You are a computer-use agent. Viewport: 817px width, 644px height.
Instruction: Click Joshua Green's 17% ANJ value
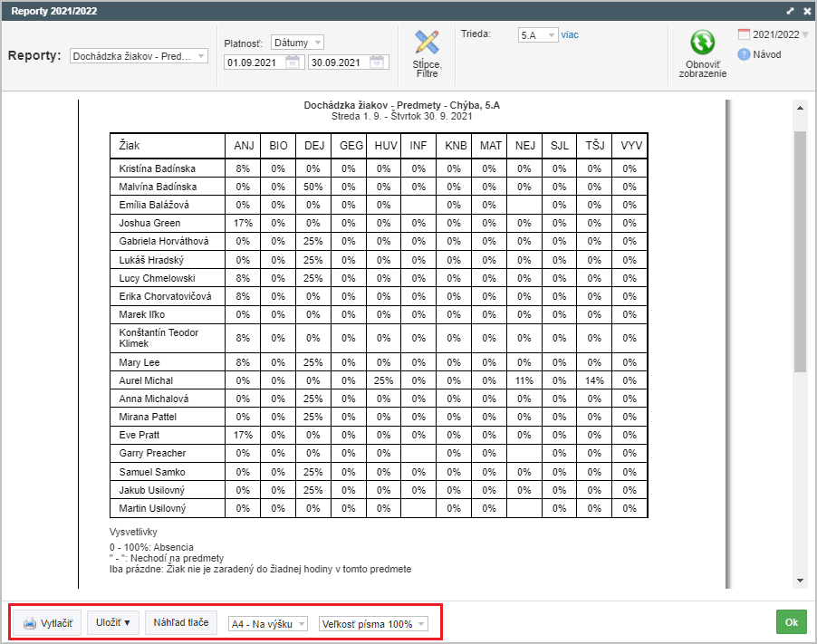pos(243,223)
